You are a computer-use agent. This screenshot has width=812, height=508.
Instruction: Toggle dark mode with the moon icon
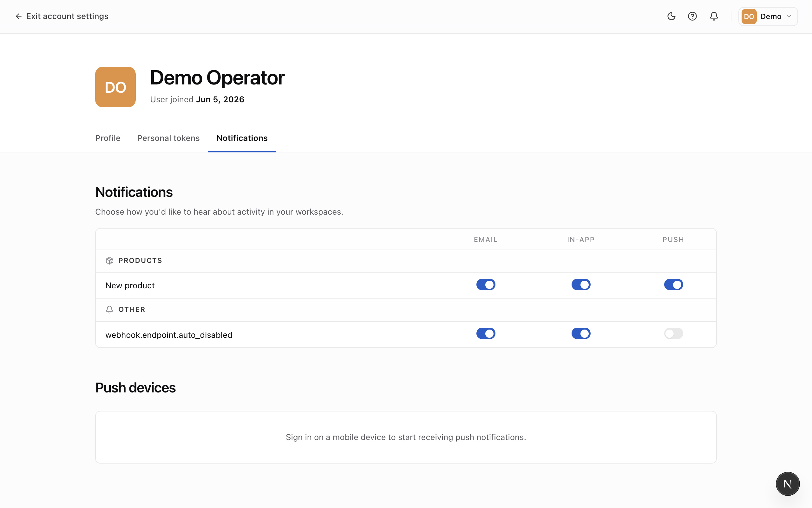click(x=671, y=16)
